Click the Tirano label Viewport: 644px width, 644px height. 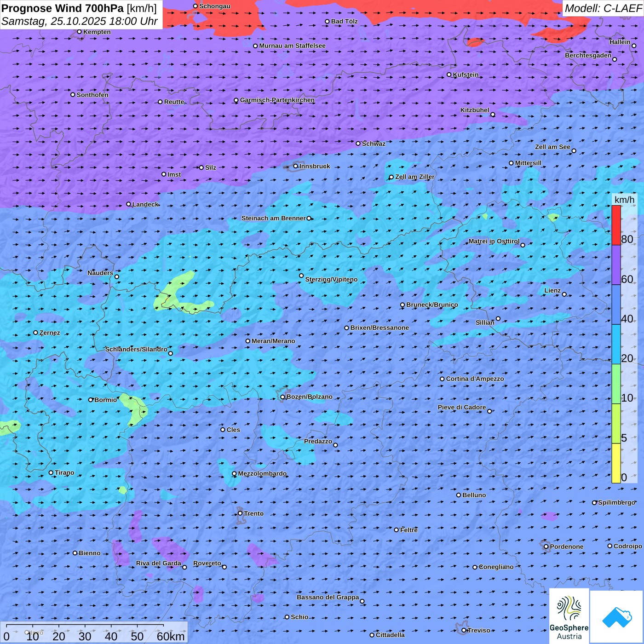click(64, 472)
